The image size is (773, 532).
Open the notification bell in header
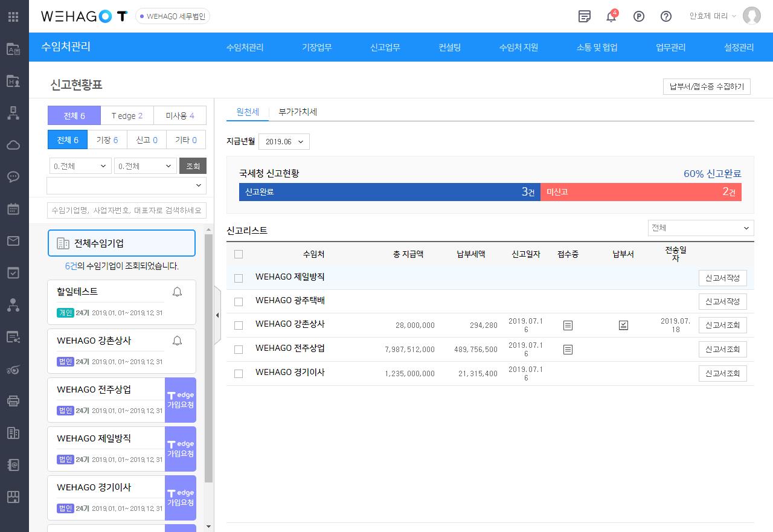(611, 16)
